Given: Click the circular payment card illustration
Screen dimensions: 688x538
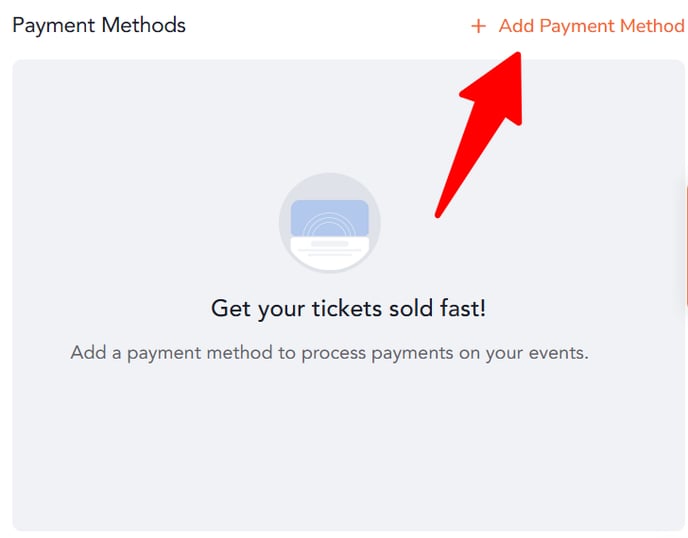Looking at the screenshot, I should coord(330,223).
